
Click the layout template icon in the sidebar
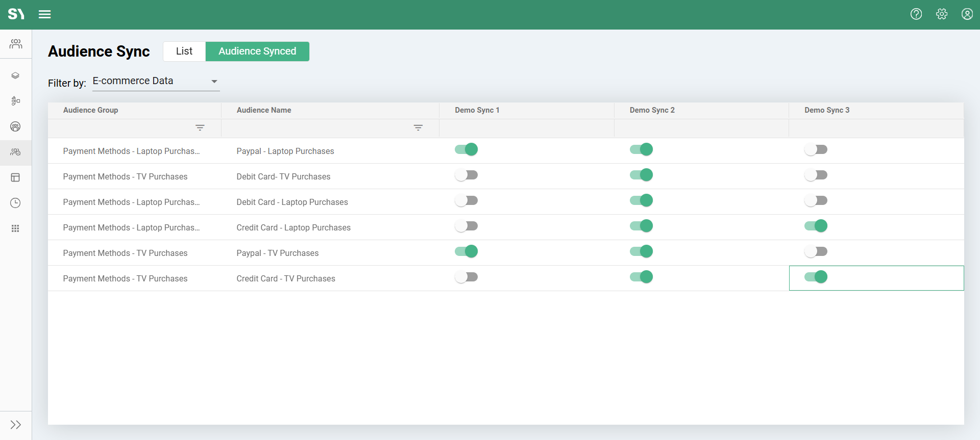coord(15,177)
